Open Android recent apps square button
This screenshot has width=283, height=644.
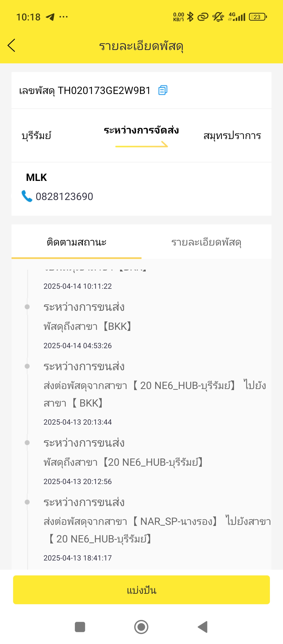(80, 627)
